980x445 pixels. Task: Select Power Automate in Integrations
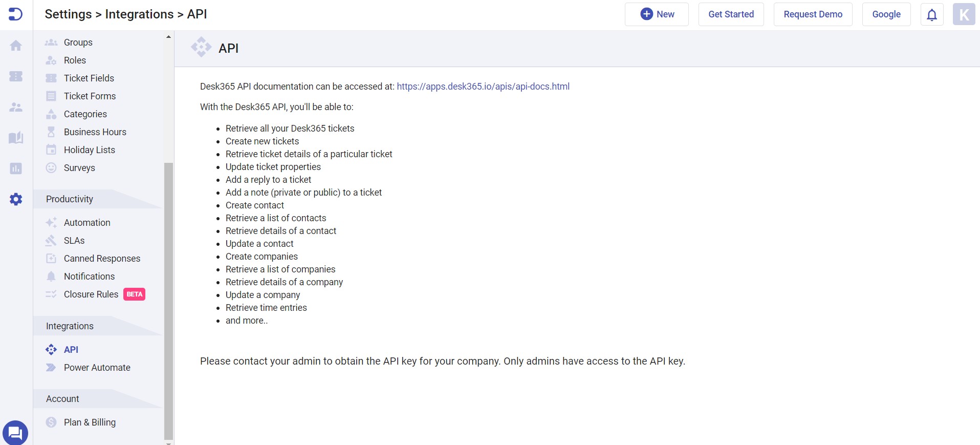click(97, 368)
